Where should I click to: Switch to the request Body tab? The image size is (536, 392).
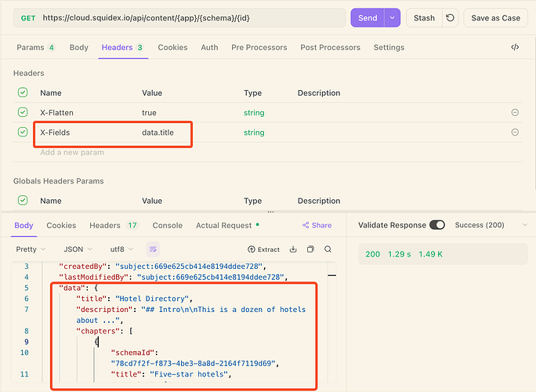pyautogui.click(x=79, y=48)
